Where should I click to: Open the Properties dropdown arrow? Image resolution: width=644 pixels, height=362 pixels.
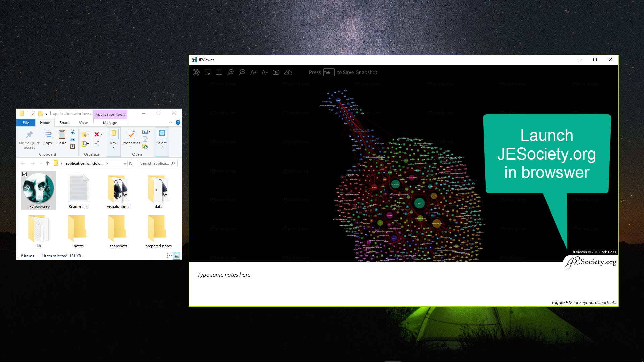coord(131,147)
